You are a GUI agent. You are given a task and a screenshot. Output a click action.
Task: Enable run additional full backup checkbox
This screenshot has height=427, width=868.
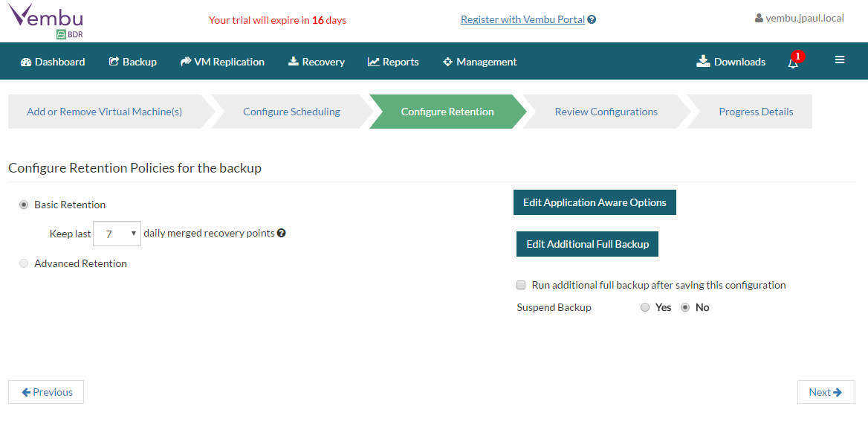[521, 285]
